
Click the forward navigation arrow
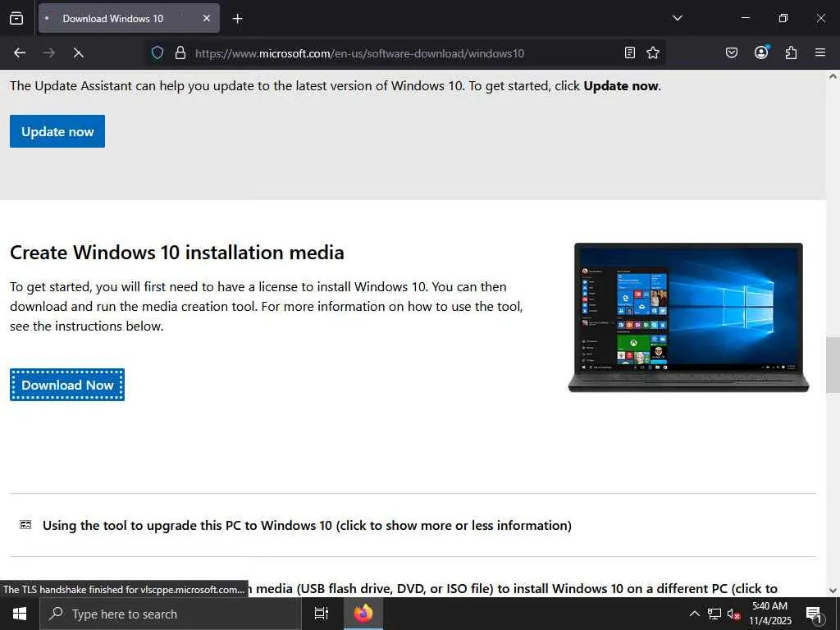tap(48, 53)
